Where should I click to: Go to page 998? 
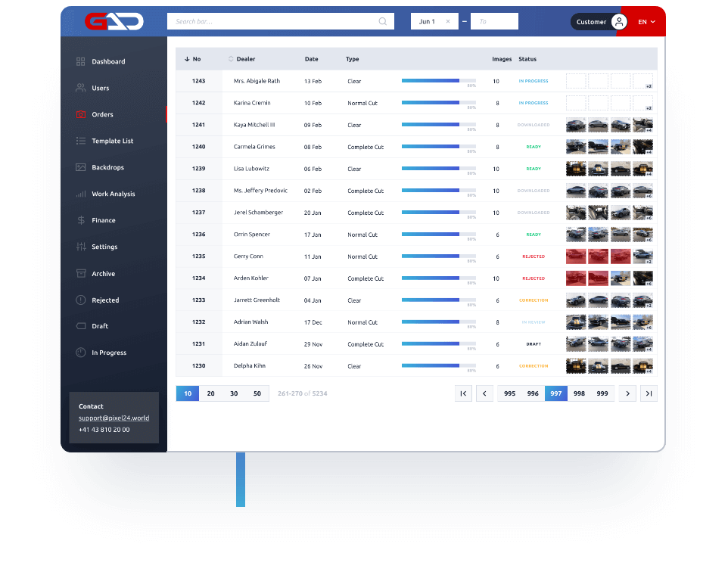(579, 393)
